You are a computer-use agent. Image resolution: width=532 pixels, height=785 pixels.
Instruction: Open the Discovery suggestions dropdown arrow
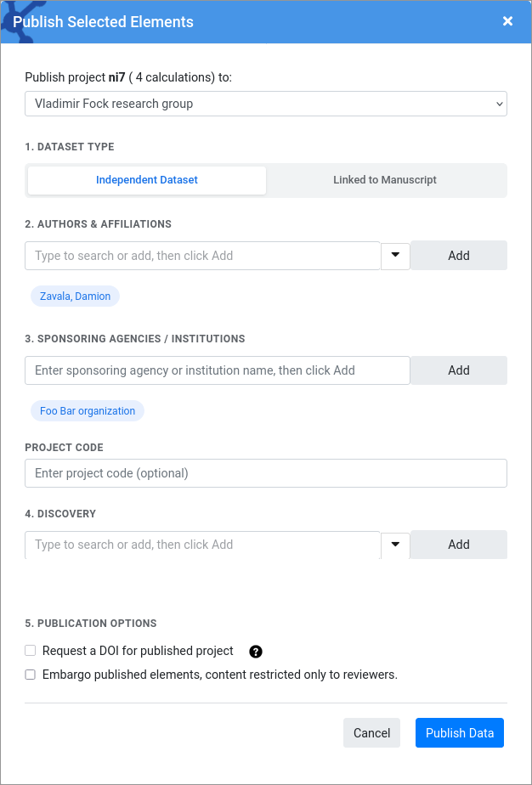[x=395, y=545]
